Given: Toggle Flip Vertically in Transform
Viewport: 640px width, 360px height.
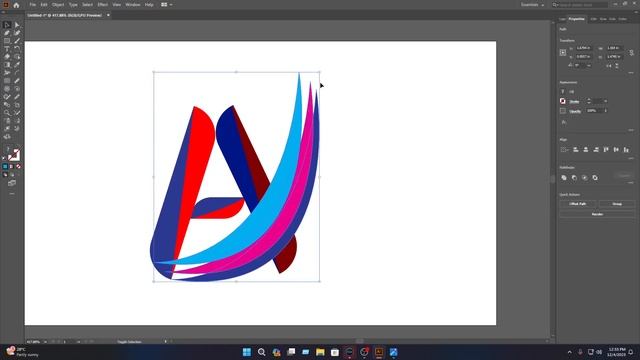Looking at the screenshot, I should [617, 65].
